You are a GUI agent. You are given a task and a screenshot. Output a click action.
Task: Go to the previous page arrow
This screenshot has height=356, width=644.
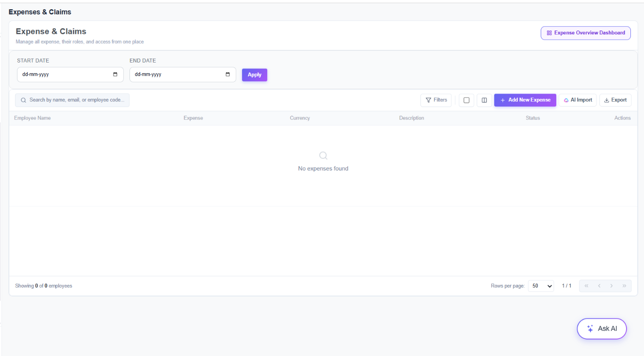[x=599, y=286]
